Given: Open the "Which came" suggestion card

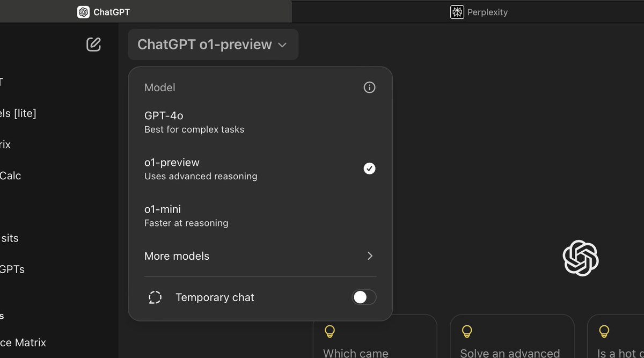Looking at the screenshot, I should click(x=375, y=336).
